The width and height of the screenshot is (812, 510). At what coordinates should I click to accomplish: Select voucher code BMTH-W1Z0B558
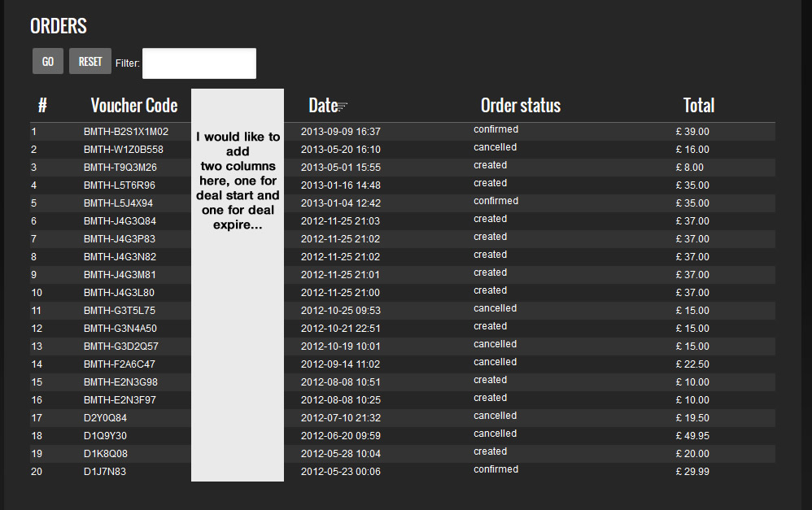(123, 150)
